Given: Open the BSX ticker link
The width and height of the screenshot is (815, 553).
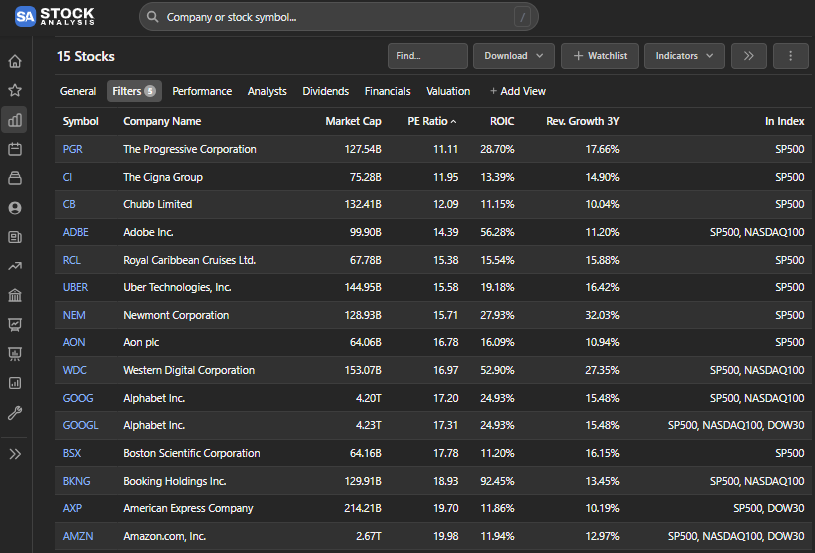Looking at the screenshot, I should [x=72, y=453].
